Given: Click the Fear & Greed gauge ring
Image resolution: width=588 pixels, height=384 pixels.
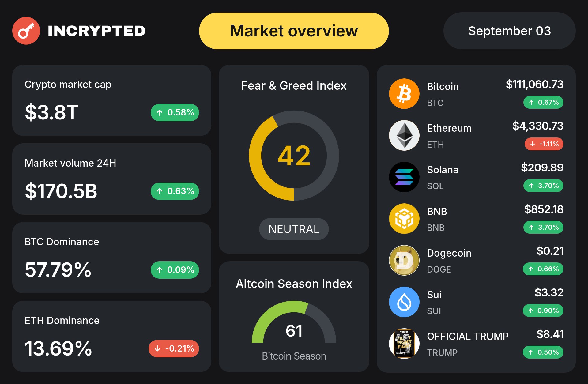Looking at the screenshot, I should (294, 156).
